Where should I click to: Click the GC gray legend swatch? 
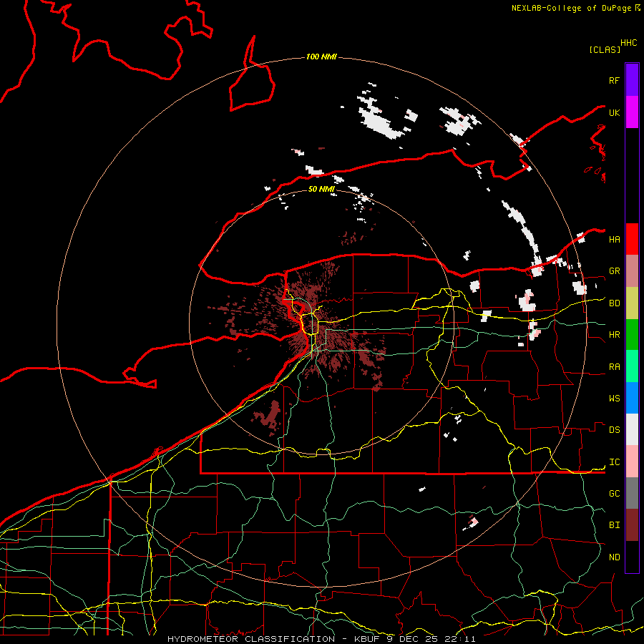click(632, 493)
